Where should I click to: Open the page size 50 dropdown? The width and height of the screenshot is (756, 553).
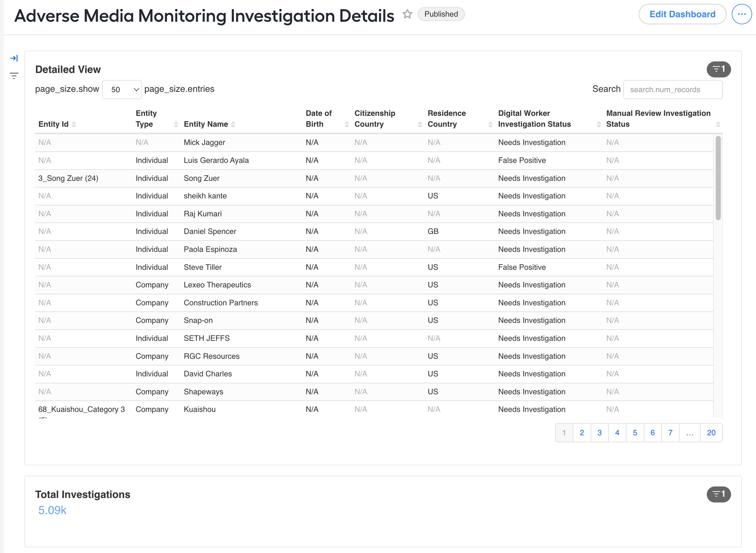click(122, 90)
